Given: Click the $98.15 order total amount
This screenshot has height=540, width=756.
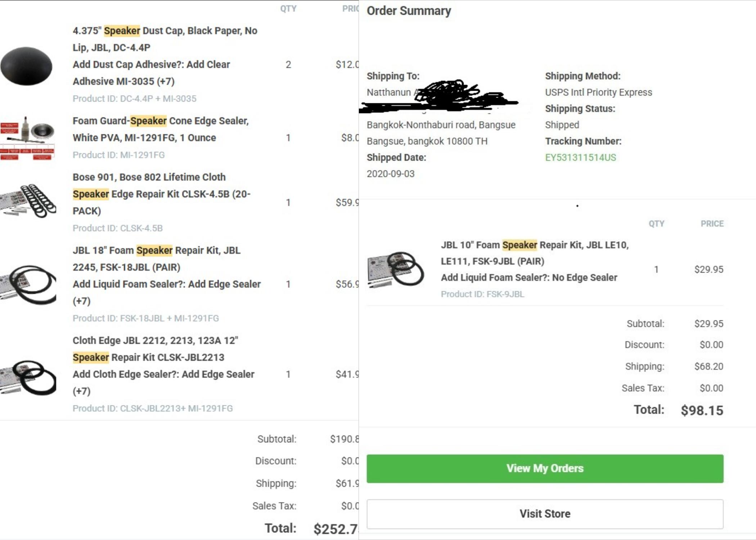Looking at the screenshot, I should (702, 410).
